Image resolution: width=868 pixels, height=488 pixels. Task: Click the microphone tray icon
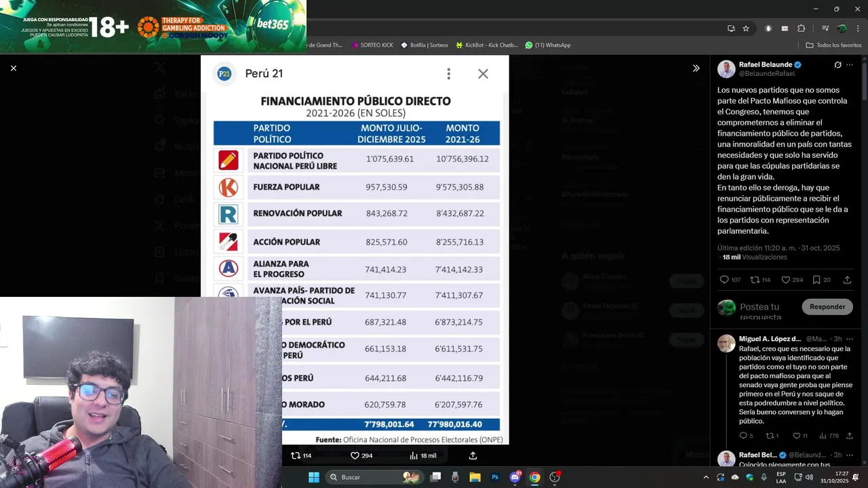click(x=764, y=477)
